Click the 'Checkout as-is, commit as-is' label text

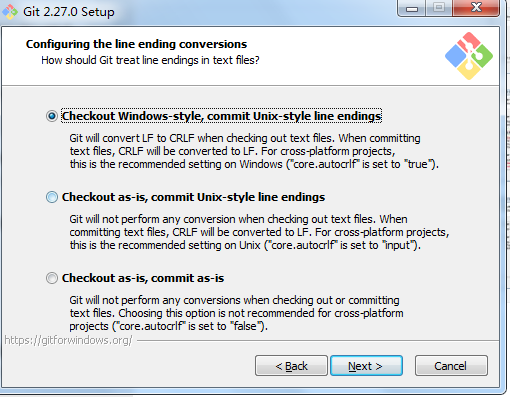pos(143,278)
